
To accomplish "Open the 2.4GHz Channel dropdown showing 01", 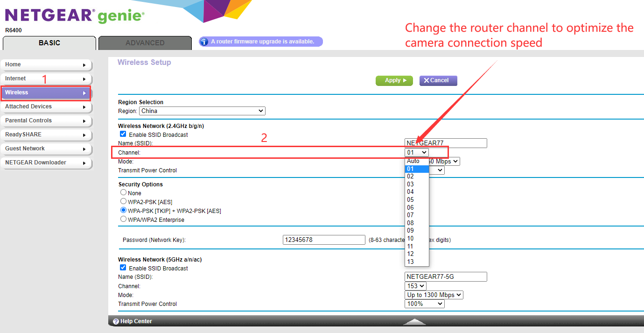I will [x=417, y=152].
